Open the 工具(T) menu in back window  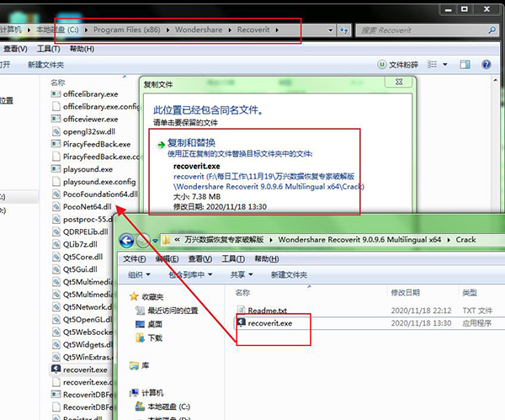49,49
